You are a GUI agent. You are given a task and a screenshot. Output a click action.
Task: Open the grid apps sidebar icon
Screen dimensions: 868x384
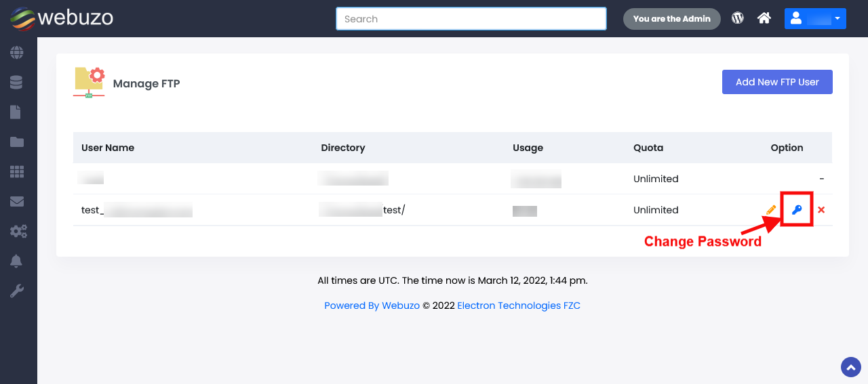tap(16, 171)
